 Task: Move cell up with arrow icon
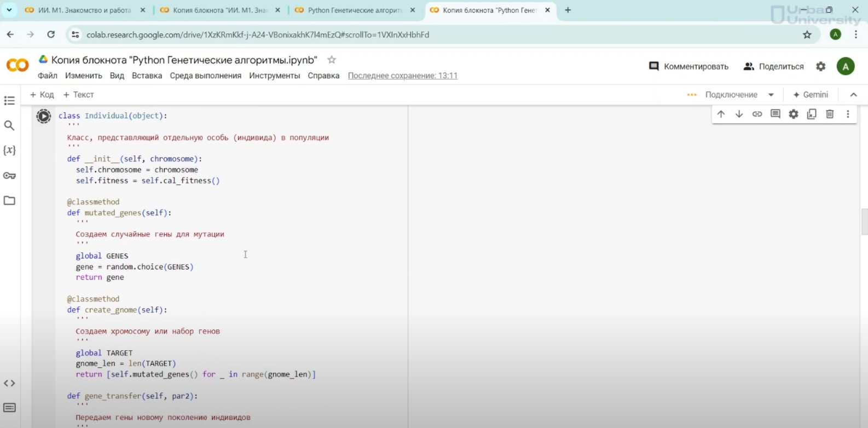[721, 114]
